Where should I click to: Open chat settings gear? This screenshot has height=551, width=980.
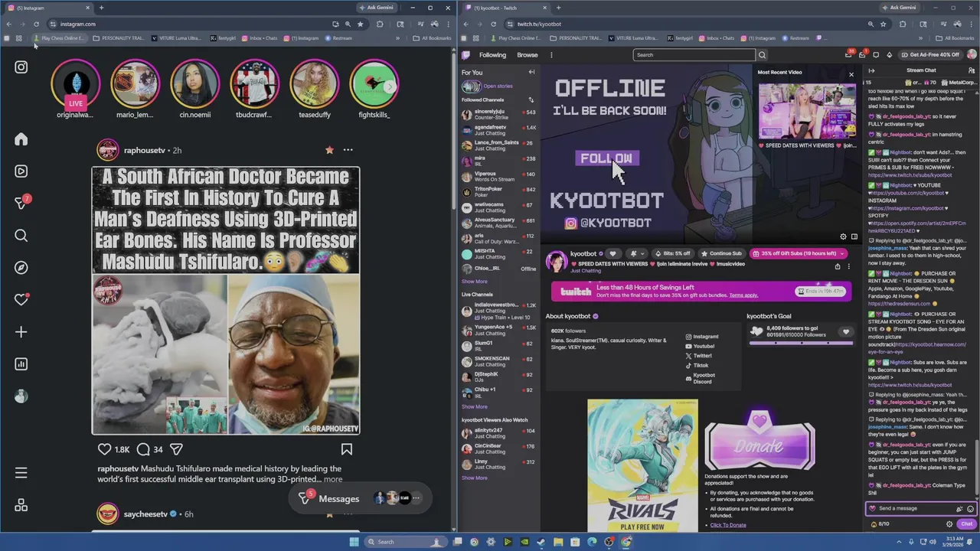coord(949,524)
